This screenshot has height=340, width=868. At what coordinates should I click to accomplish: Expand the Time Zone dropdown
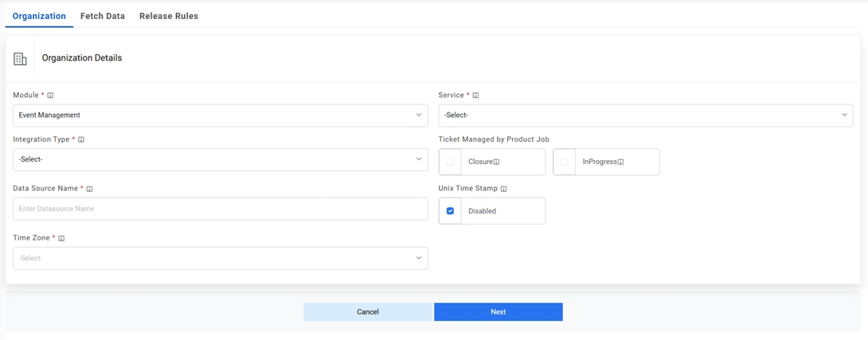(220, 258)
